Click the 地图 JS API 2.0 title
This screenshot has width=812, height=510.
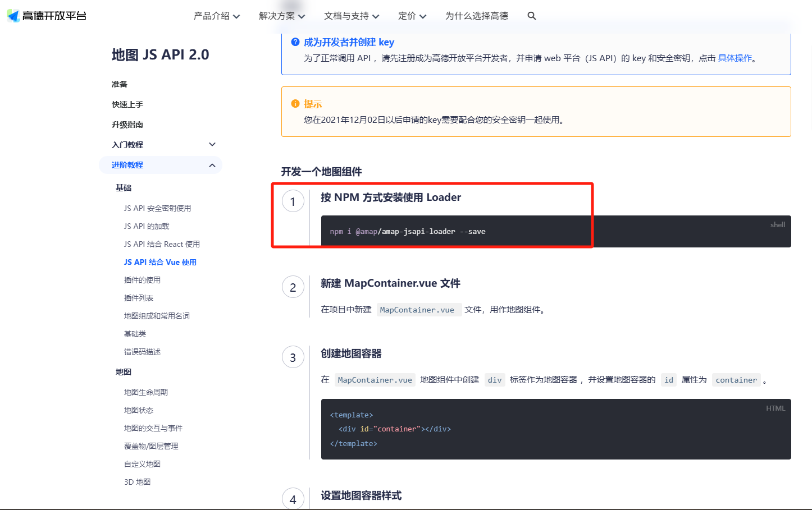pyautogui.click(x=160, y=54)
